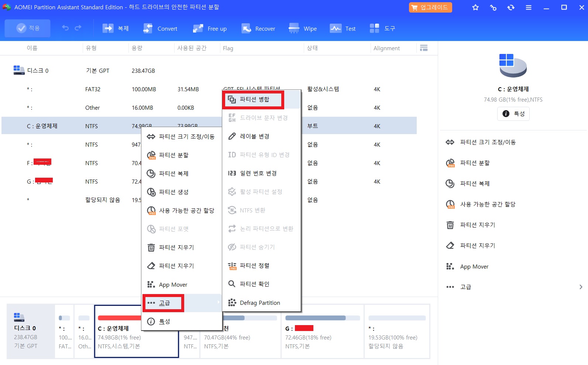Select the 디스크 0 row in list
Screen dimensions: 588x365
pos(209,71)
